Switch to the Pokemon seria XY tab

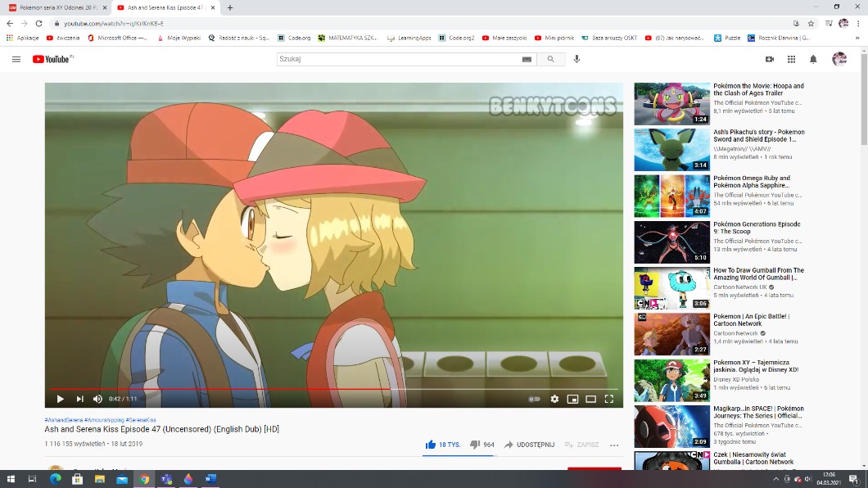57,7
